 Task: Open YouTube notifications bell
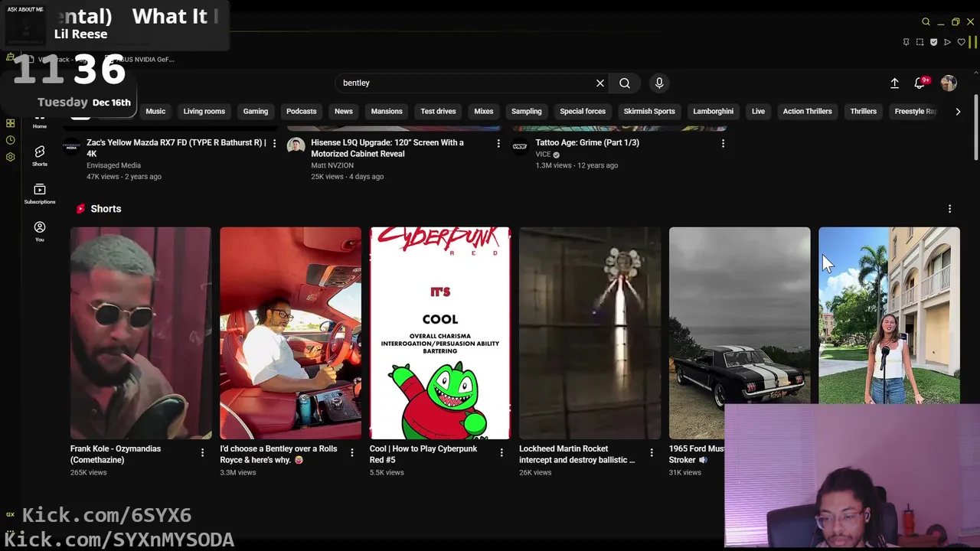tap(920, 83)
